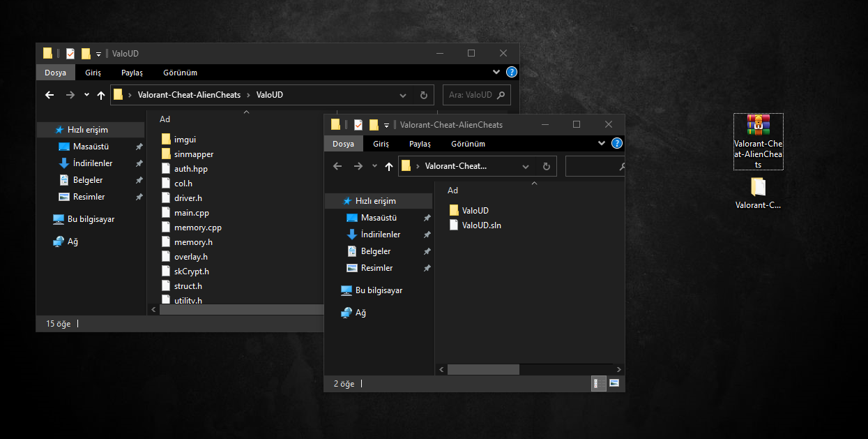The width and height of the screenshot is (868, 439).
Task: Select memory.h file in ValoUD window
Action: coord(187,242)
